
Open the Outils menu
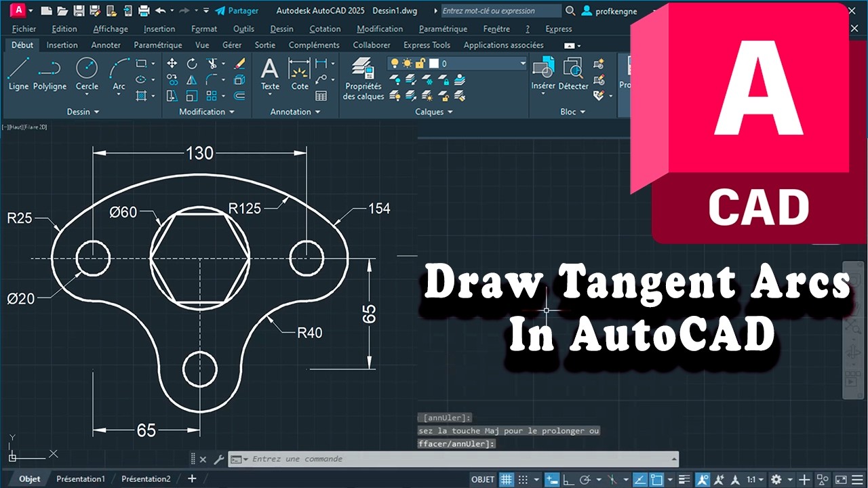click(x=243, y=29)
